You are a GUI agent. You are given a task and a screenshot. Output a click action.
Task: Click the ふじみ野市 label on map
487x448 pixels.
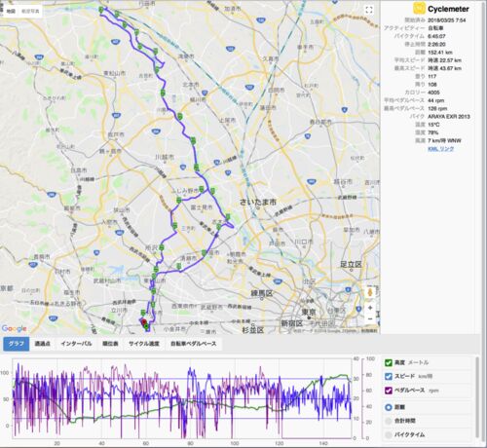[185, 191]
